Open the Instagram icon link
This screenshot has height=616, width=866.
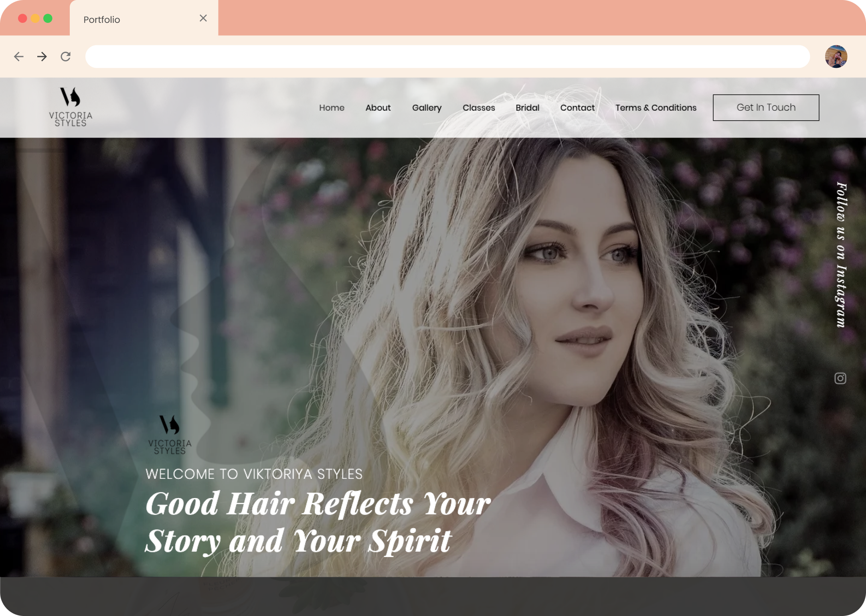click(x=840, y=378)
